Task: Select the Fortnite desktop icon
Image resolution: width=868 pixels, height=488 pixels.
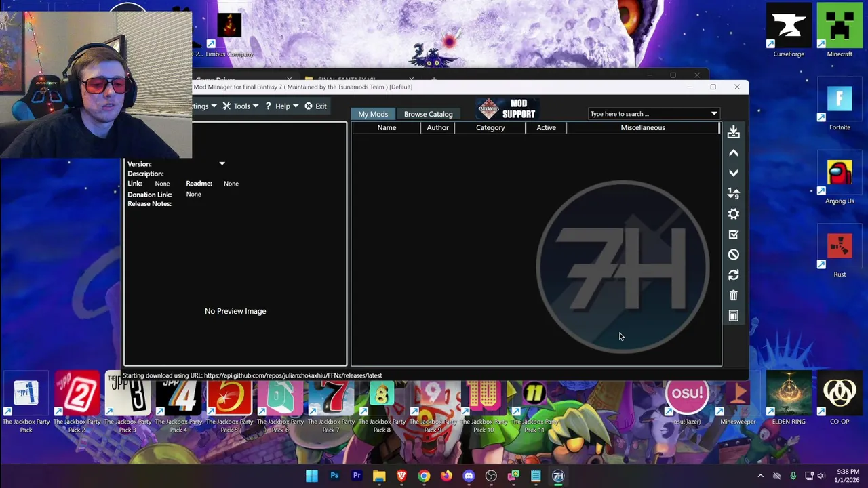Action: coord(840,104)
